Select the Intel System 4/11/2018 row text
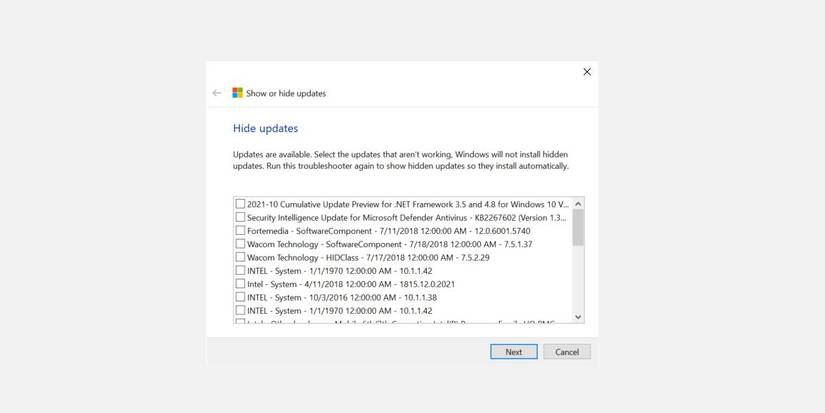Screen dimensions: 825x413 click(351, 284)
